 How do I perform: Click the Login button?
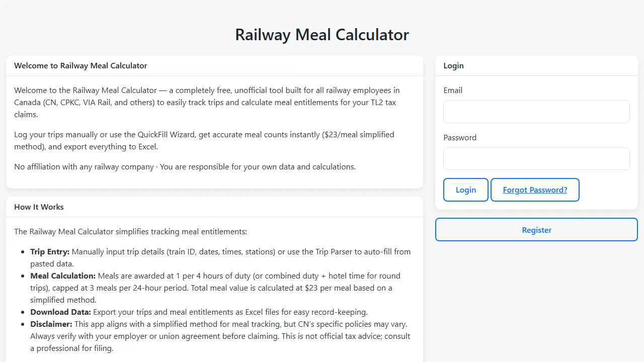[465, 190]
